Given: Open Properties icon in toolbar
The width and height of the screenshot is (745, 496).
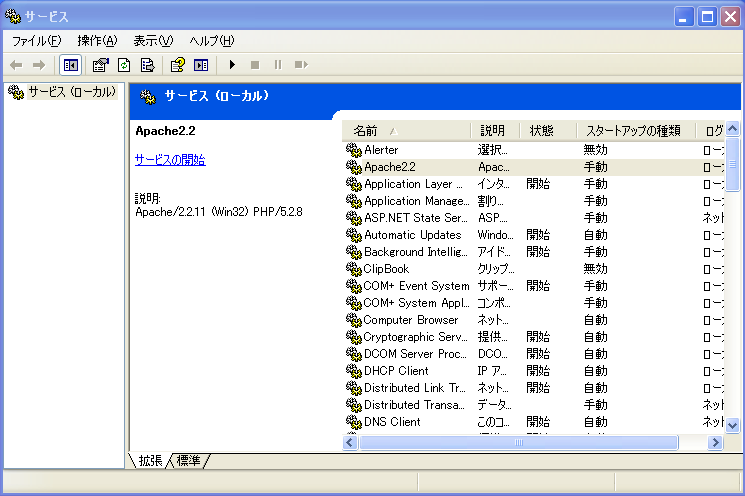Looking at the screenshot, I should tap(101, 65).
